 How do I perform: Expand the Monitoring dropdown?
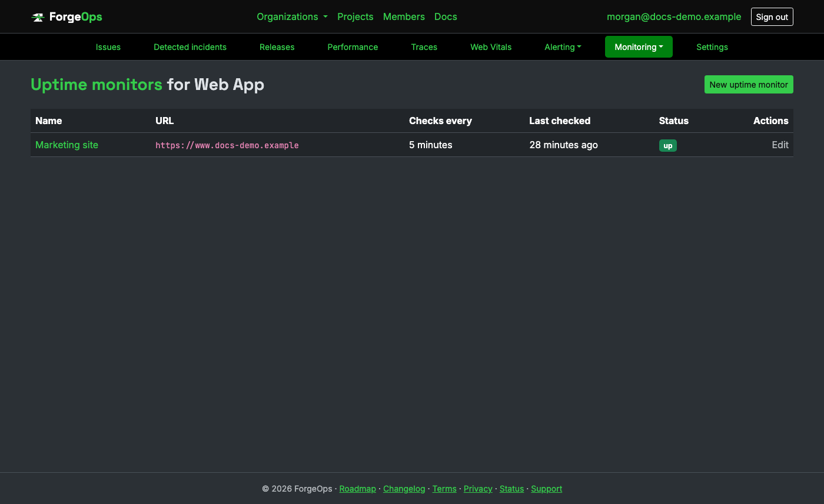pos(639,47)
